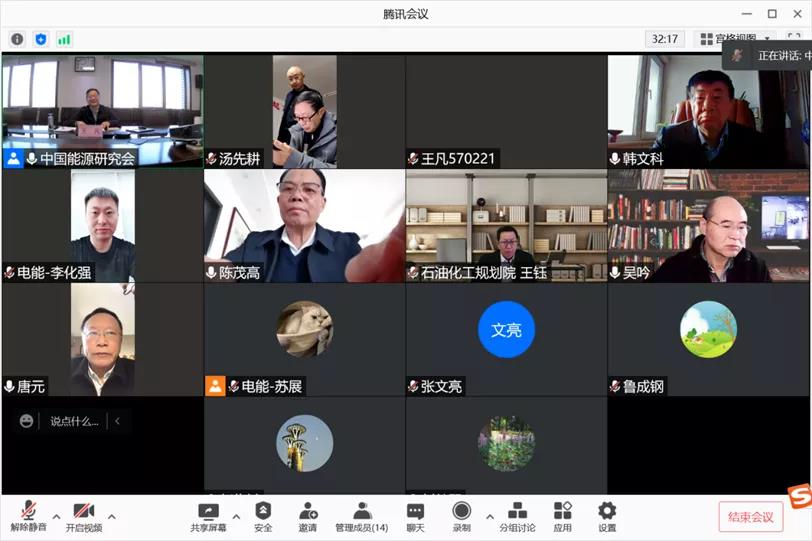Open the 邀请 invite dialog
This screenshot has width=812, height=541.
click(308, 516)
